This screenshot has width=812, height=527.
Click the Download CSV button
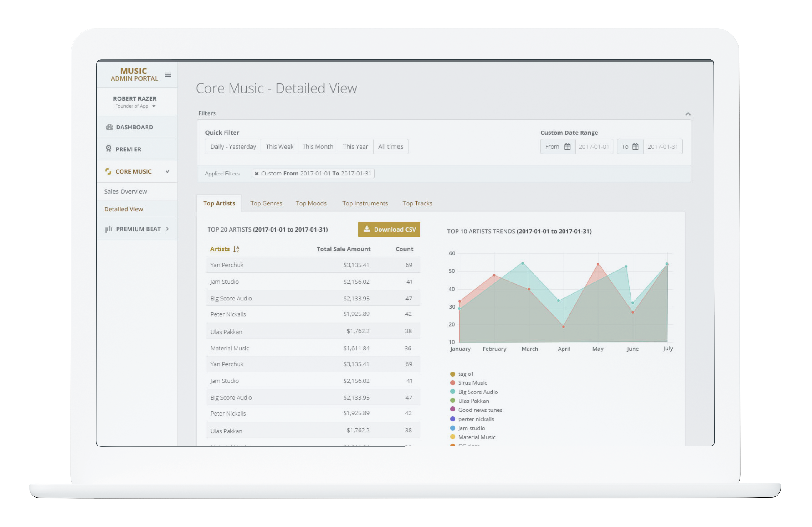(x=389, y=229)
